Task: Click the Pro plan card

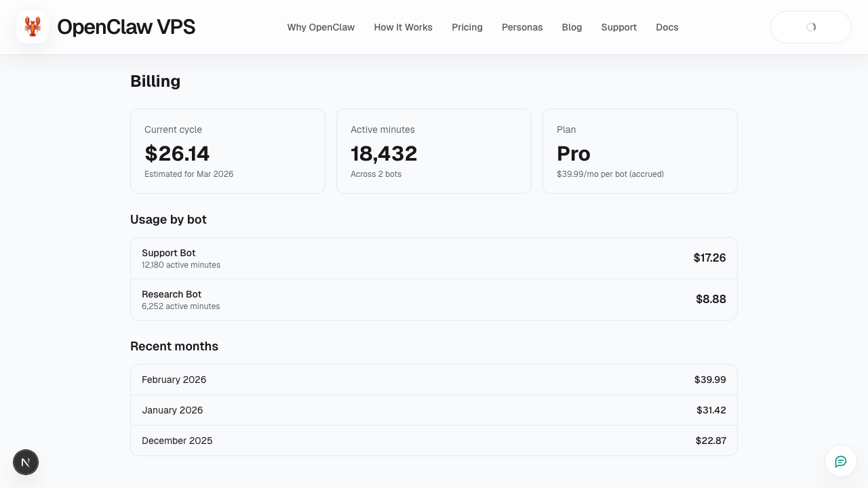Action: (x=639, y=150)
